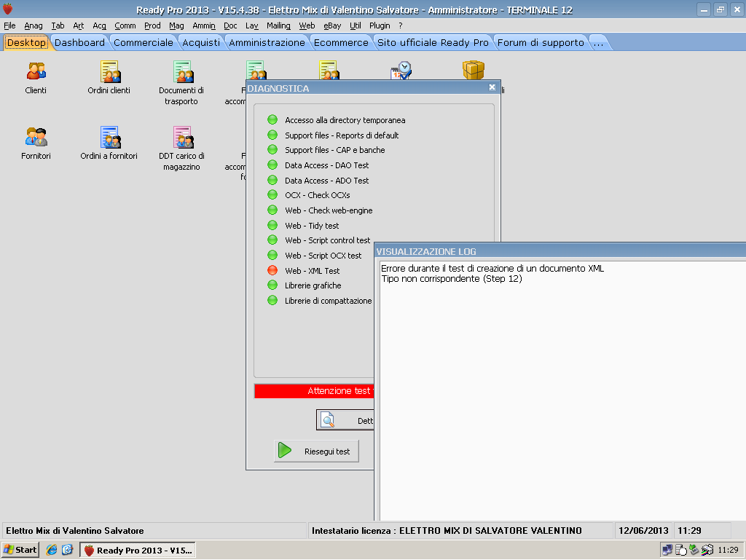Open Forum di supporto tab

(x=541, y=43)
